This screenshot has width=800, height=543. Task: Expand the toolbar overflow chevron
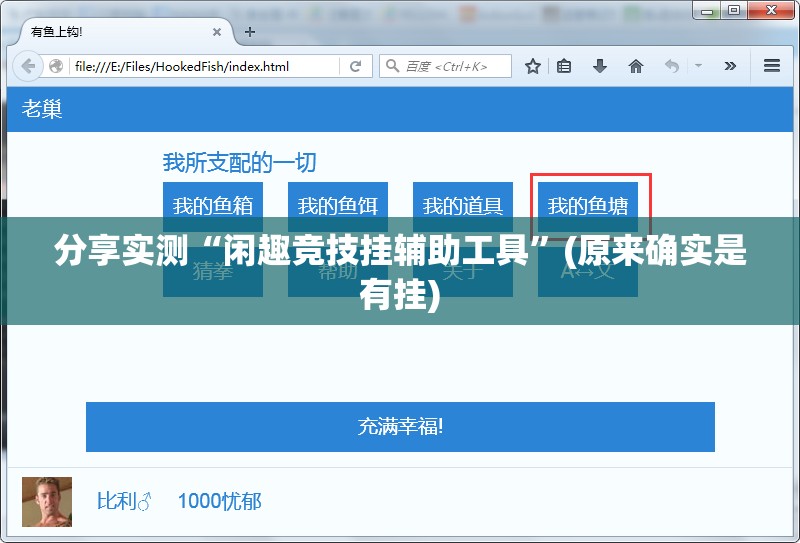pos(730,67)
